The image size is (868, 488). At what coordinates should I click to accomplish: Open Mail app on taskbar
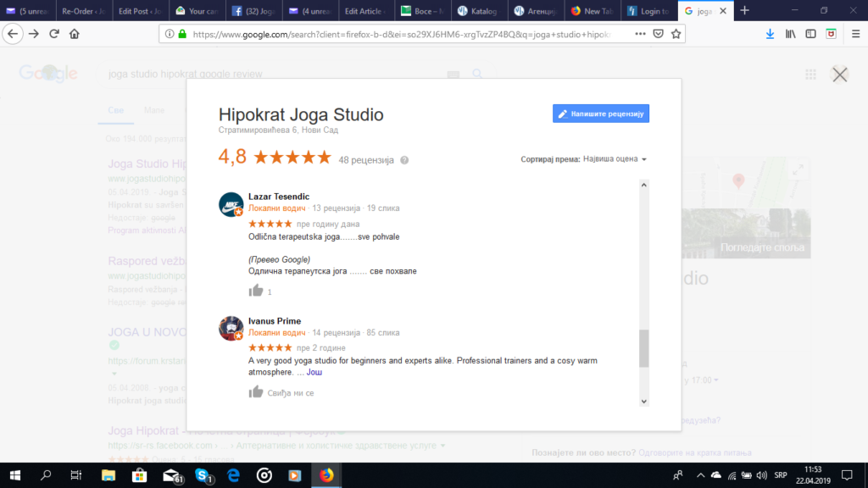(171, 475)
